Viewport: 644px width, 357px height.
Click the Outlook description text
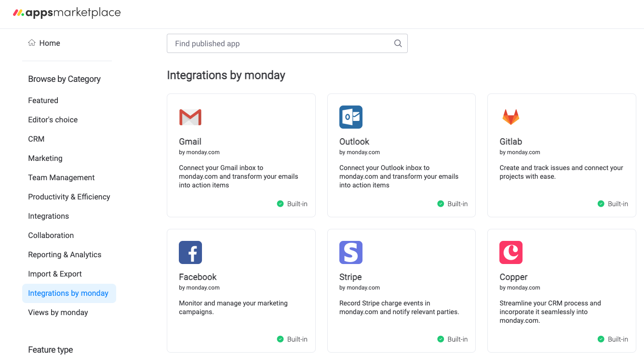point(399,176)
